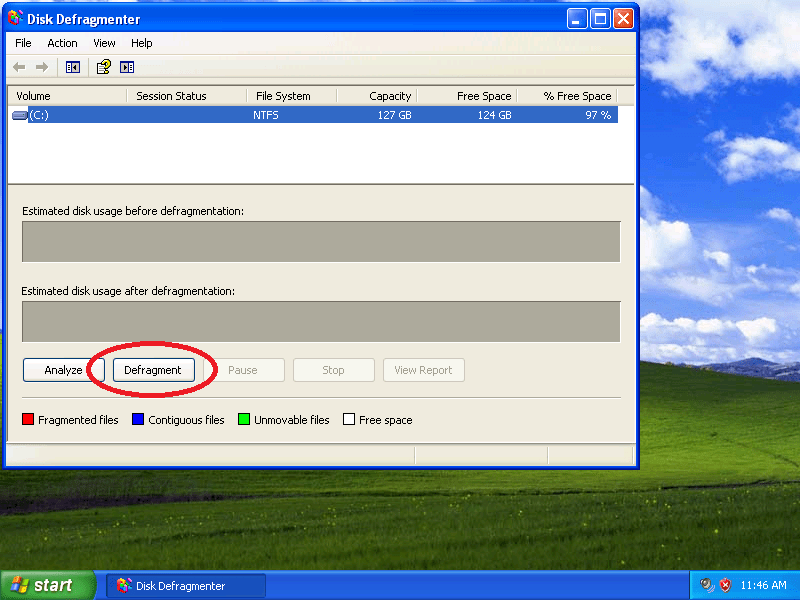Screen dimensions: 800x600
Task: Open Help using the question mark toolbar icon
Action: click(103, 67)
